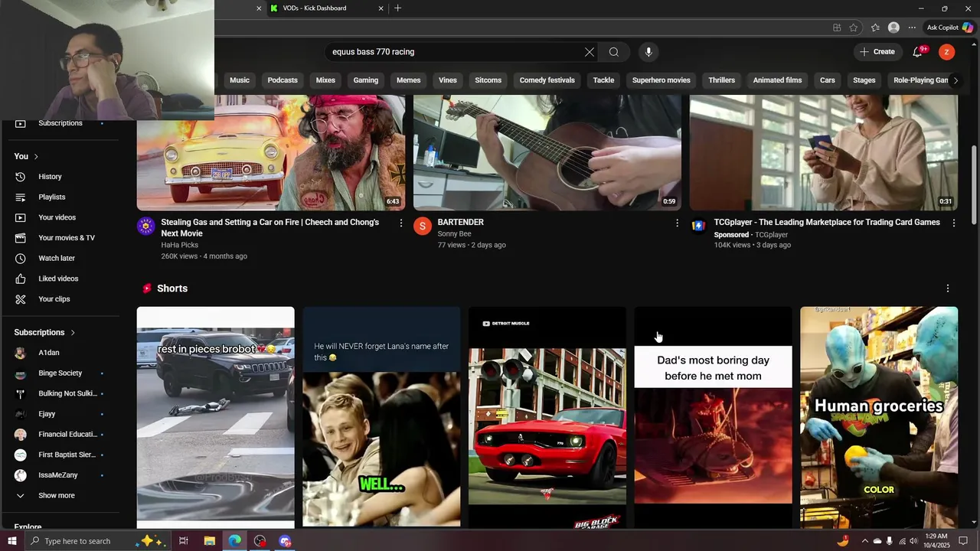Expand Subscriptions section heading
This screenshot has height=551, width=980.
click(45, 332)
